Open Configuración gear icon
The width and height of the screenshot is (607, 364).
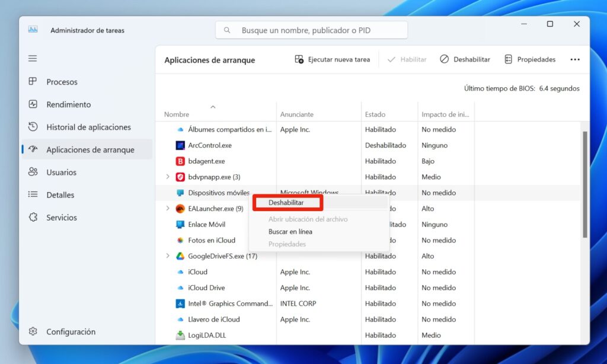click(33, 331)
